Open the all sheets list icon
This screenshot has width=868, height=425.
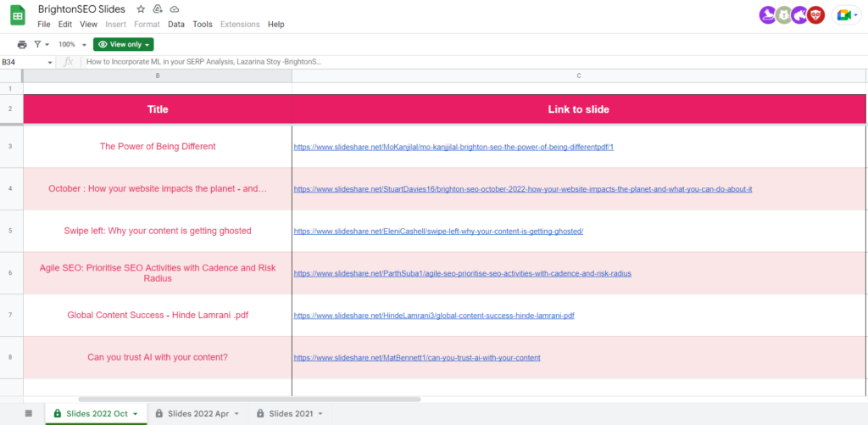click(29, 413)
